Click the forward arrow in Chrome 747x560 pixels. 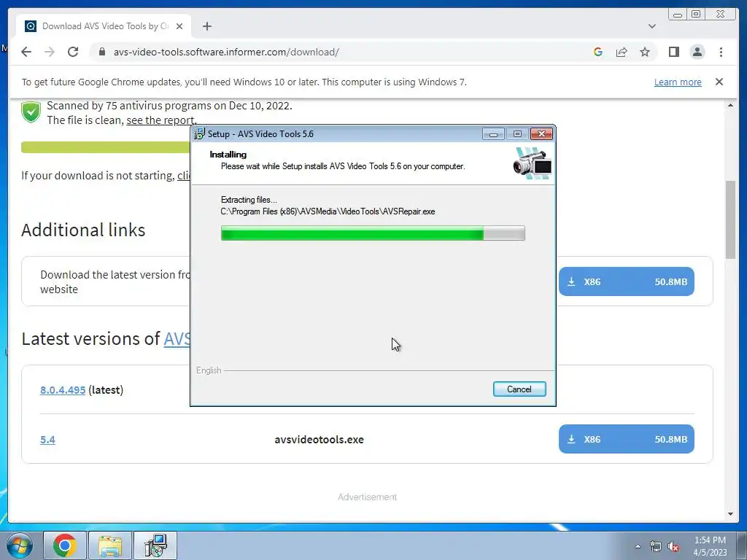tap(50, 52)
